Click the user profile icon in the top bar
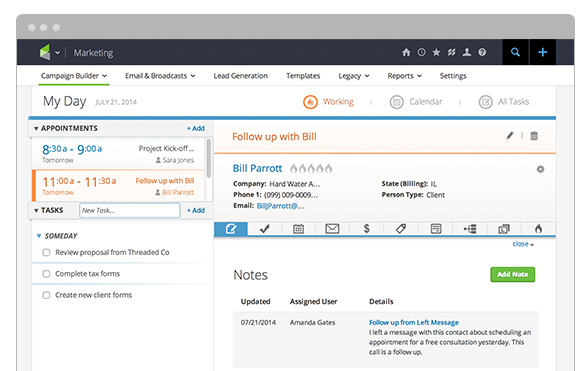 pos(467,52)
